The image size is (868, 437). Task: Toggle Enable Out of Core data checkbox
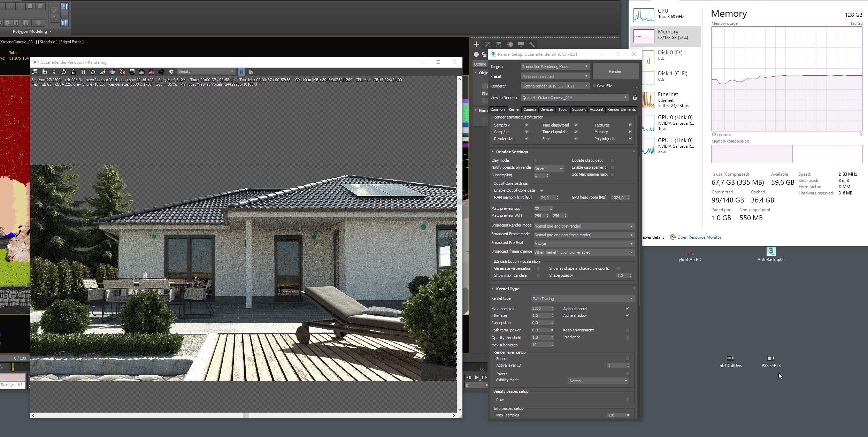pyautogui.click(x=541, y=190)
